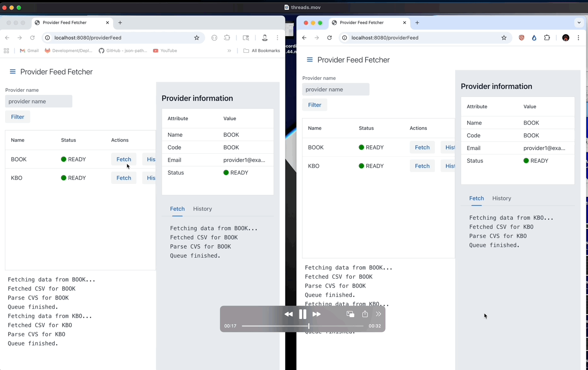Open hamburger menu in left Provider Feed Fetcher

13,72
